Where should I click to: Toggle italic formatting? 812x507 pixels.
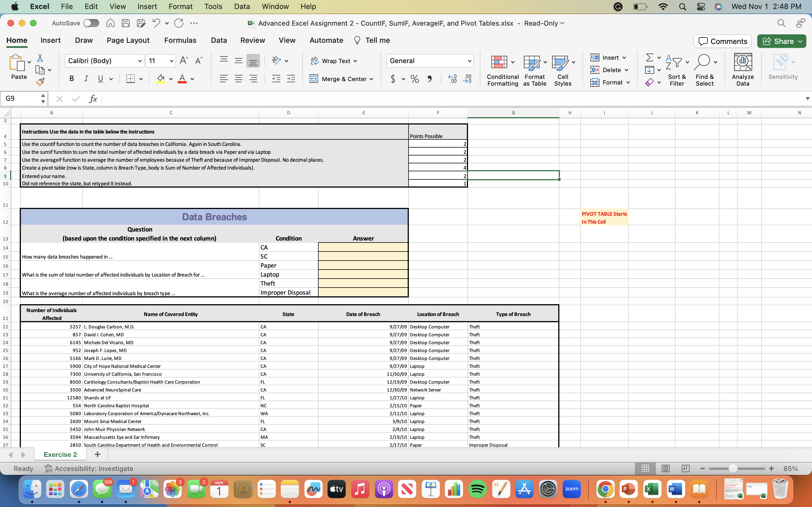(86, 79)
